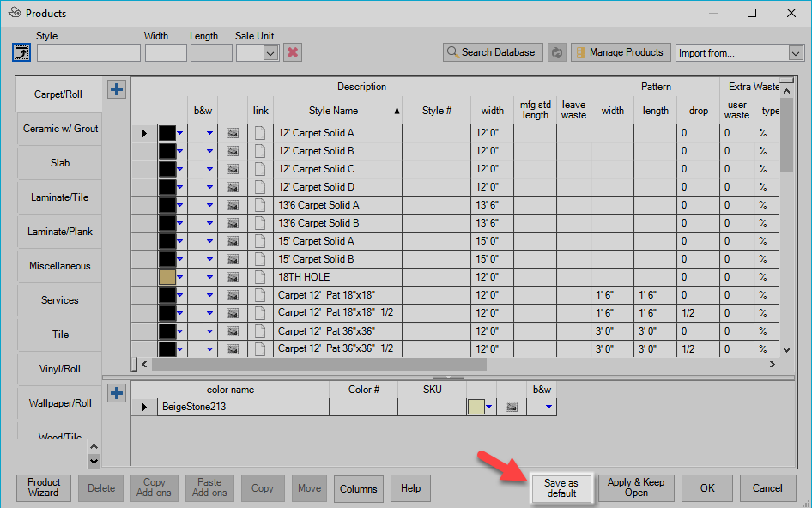Open link document icon for 12' Carpet Solid B

coord(260,151)
